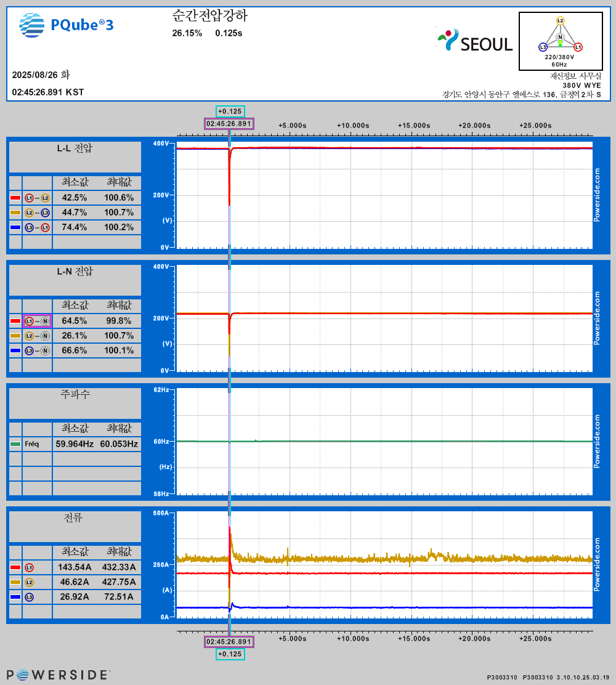Screen dimensions: 616x685
Task: Click the Seoul city logo
Action: coord(475,41)
